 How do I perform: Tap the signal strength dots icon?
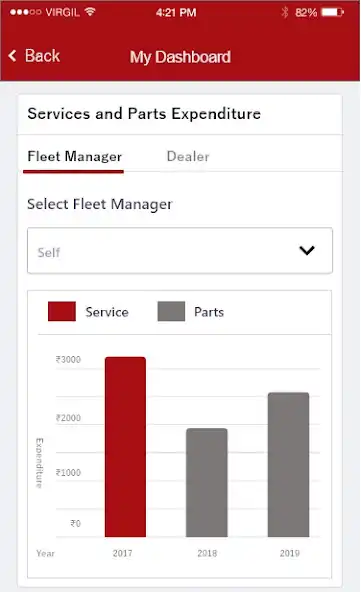[25, 12]
